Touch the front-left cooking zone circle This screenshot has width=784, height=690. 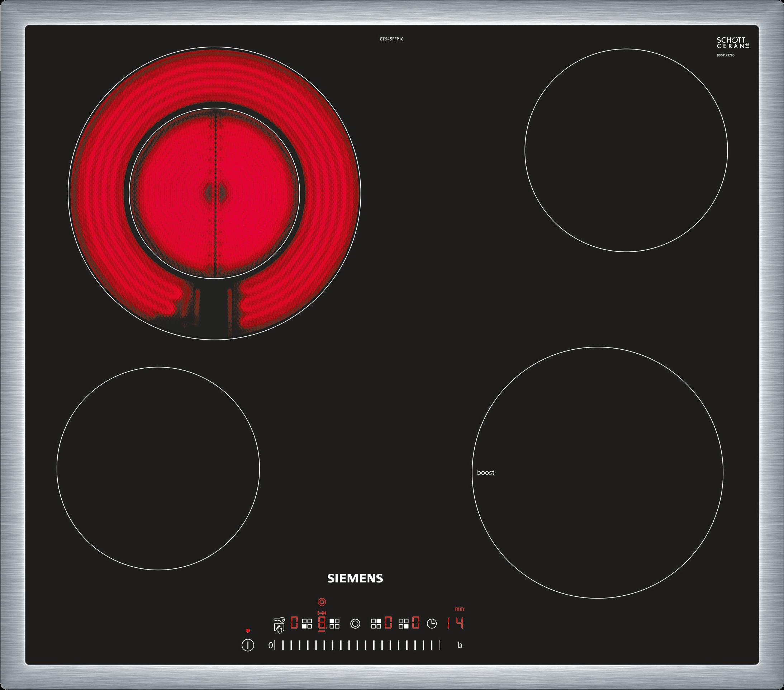point(158,468)
